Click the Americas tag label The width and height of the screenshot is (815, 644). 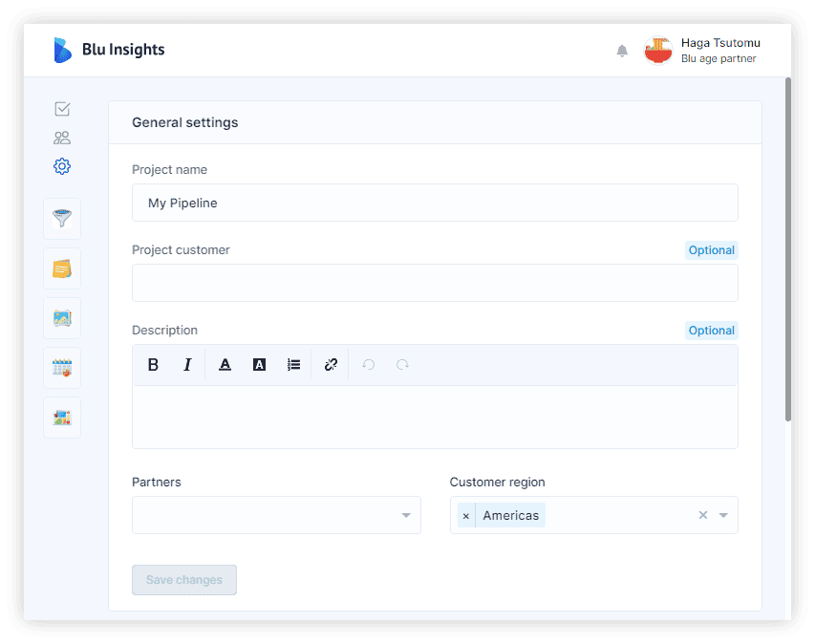pyautogui.click(x=510, y=516)
